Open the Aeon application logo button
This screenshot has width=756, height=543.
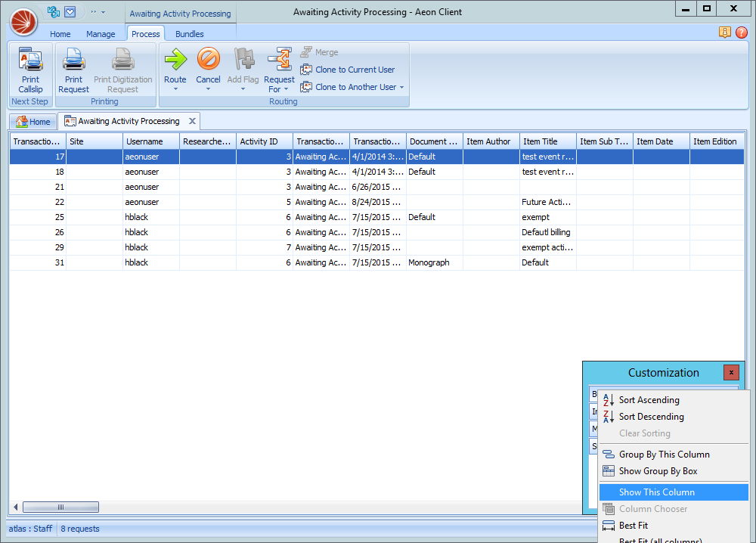(x=23, y=22)
